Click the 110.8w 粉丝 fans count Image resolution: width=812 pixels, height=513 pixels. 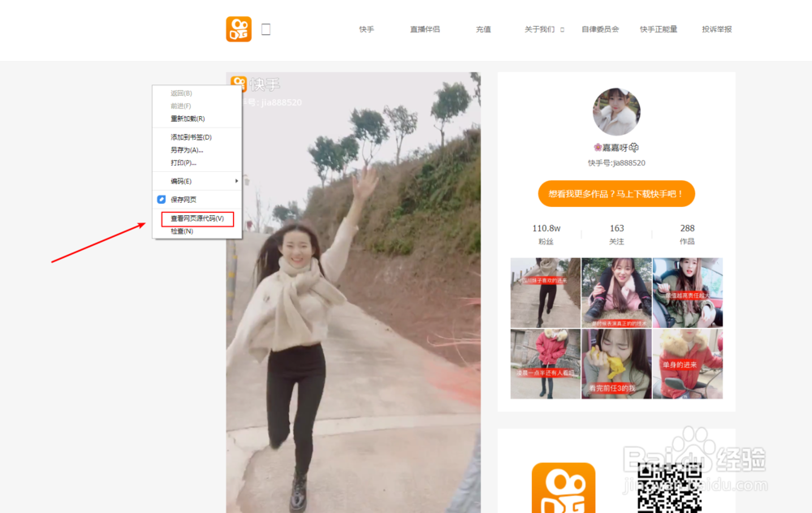[546, 235]
